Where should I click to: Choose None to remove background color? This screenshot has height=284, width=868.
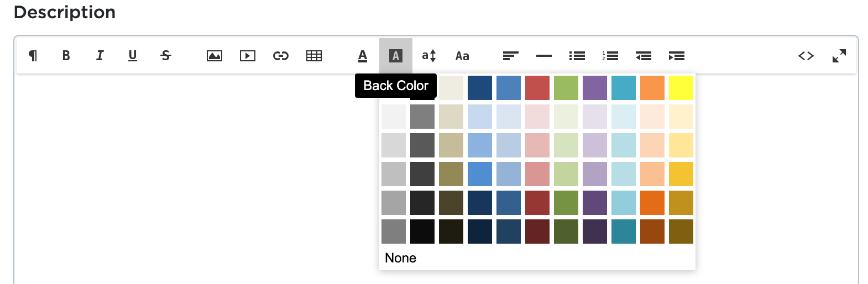(401, 258)
